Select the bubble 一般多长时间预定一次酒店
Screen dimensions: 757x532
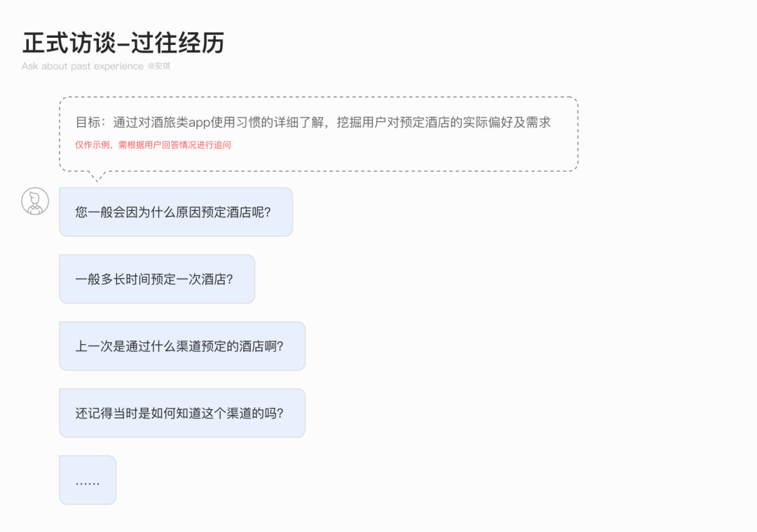coord(157,279)
